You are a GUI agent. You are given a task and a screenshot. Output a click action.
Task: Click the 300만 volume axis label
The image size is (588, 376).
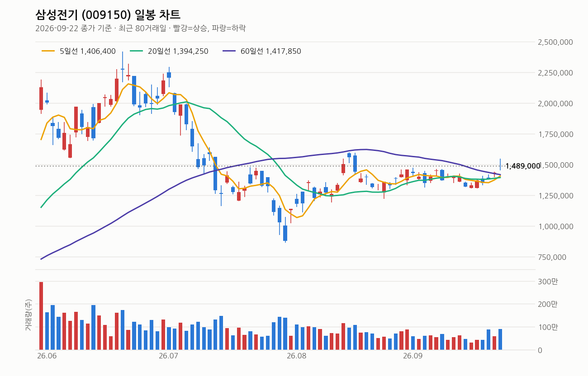click(548, 282)
